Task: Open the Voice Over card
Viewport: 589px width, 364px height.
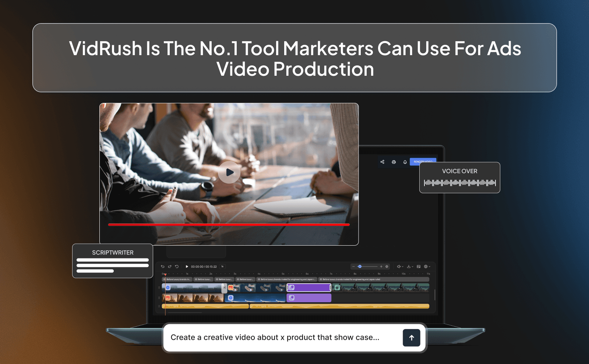Action: coord(460,178)
